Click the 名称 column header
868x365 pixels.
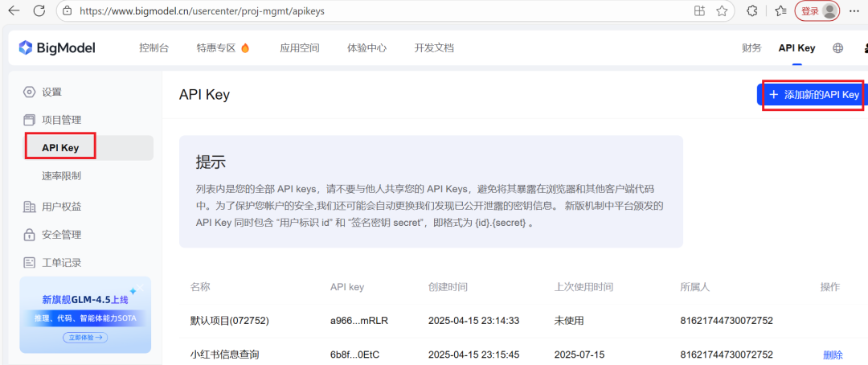(200, 287)
